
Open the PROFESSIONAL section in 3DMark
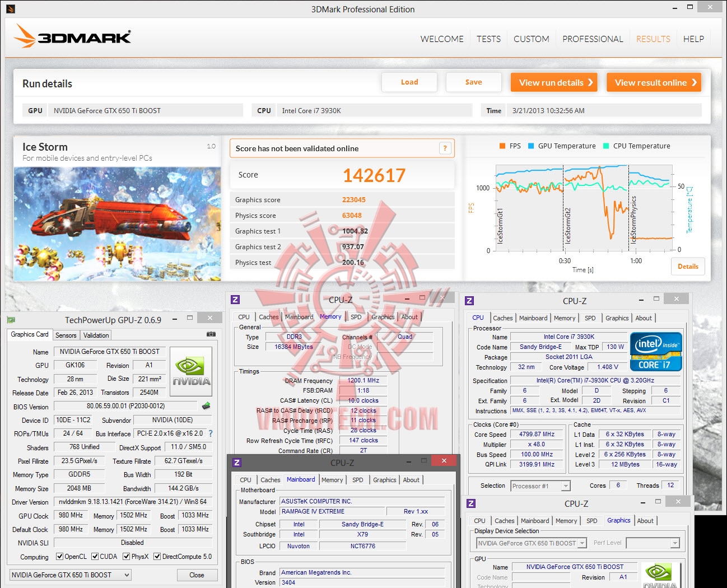click(593, 39)
